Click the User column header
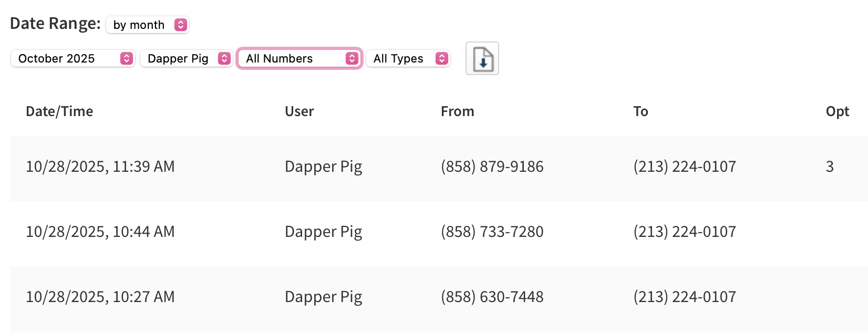 pyautogui.click(x=299, y=111)
